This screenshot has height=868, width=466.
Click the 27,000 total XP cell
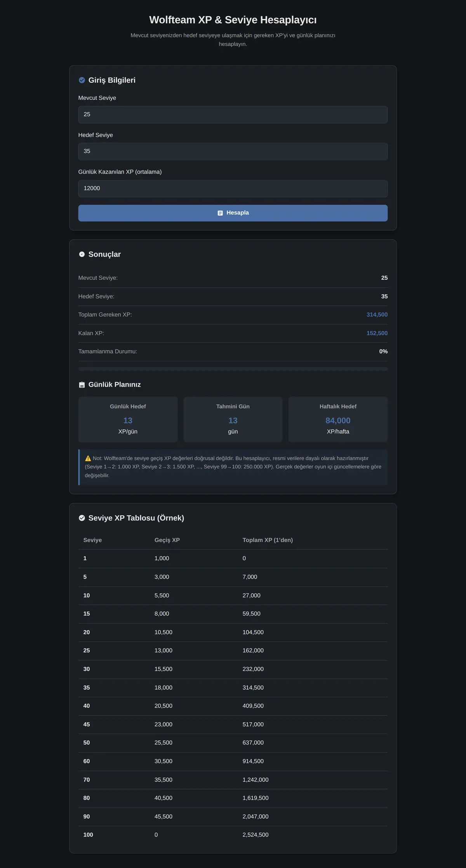[x=252, y=595]
